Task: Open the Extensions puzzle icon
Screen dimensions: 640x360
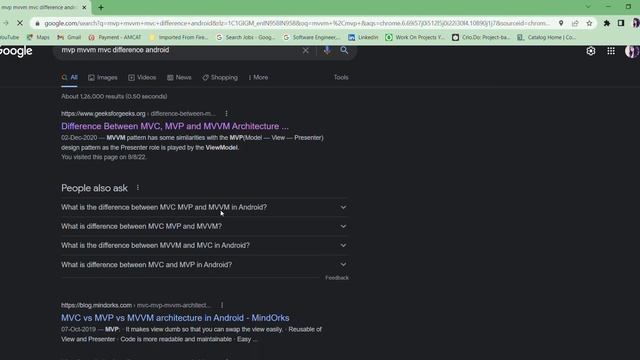Action: tap(607, 23)
